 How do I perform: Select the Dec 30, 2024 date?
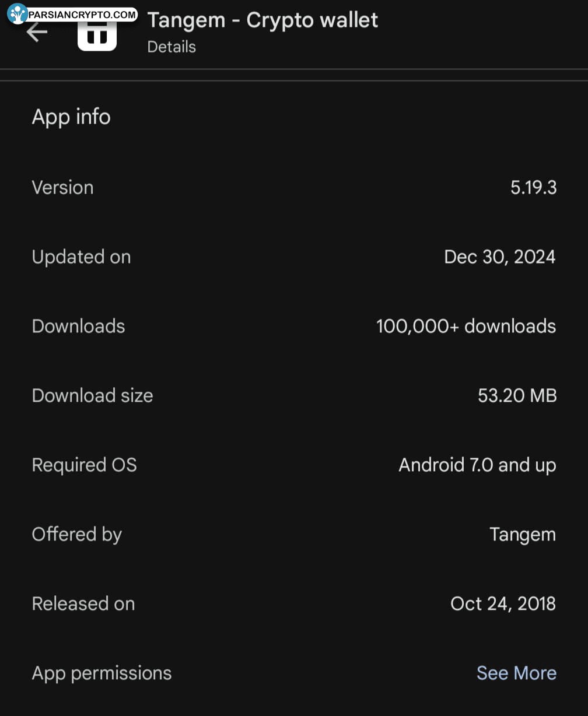point(500,257)
